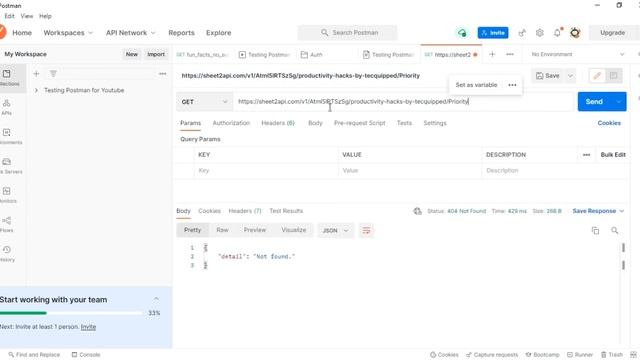
Task: Open the Mock Servers sidebar panel
Action: [7, 166]
